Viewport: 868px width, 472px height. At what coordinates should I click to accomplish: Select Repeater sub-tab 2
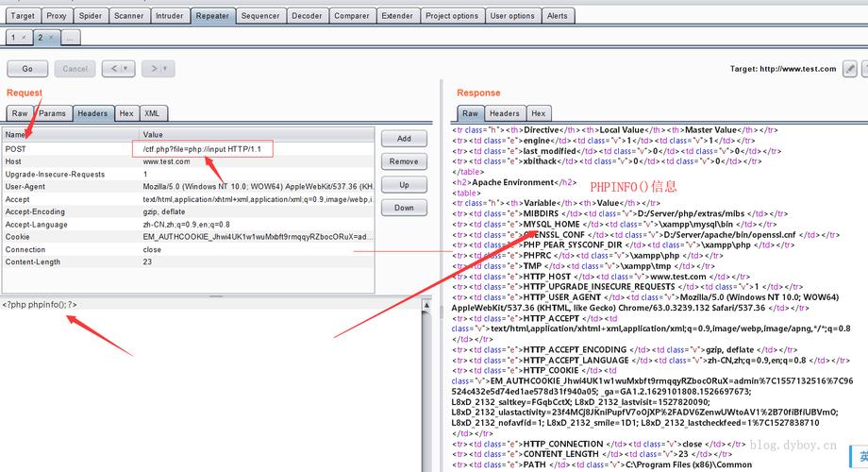(41, 37)
